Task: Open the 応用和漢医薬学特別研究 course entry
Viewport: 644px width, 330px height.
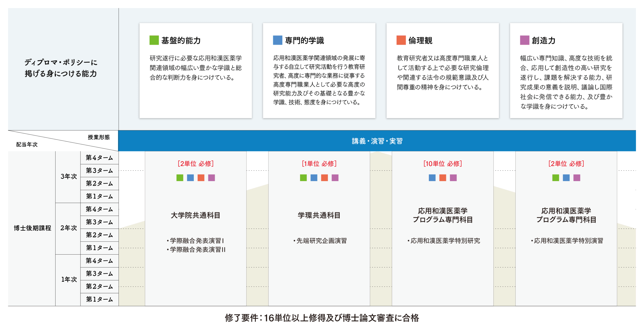Action: click(x=444, y=241)
